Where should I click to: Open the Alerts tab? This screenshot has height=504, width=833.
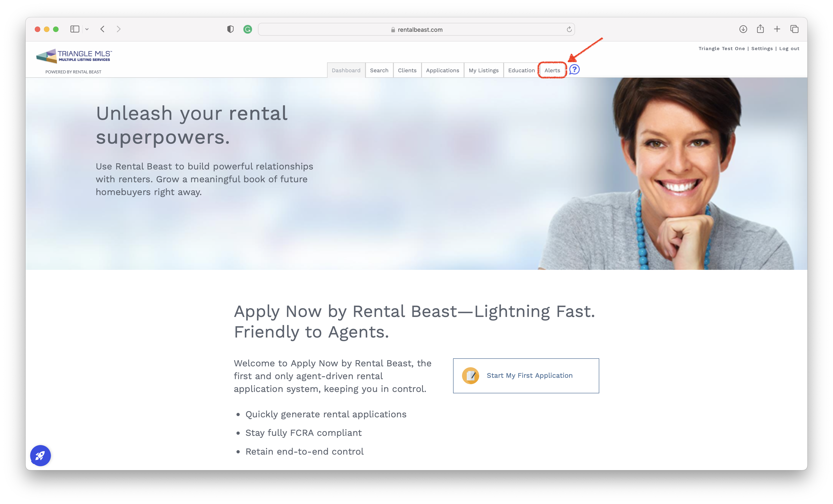tap(552, 70)
